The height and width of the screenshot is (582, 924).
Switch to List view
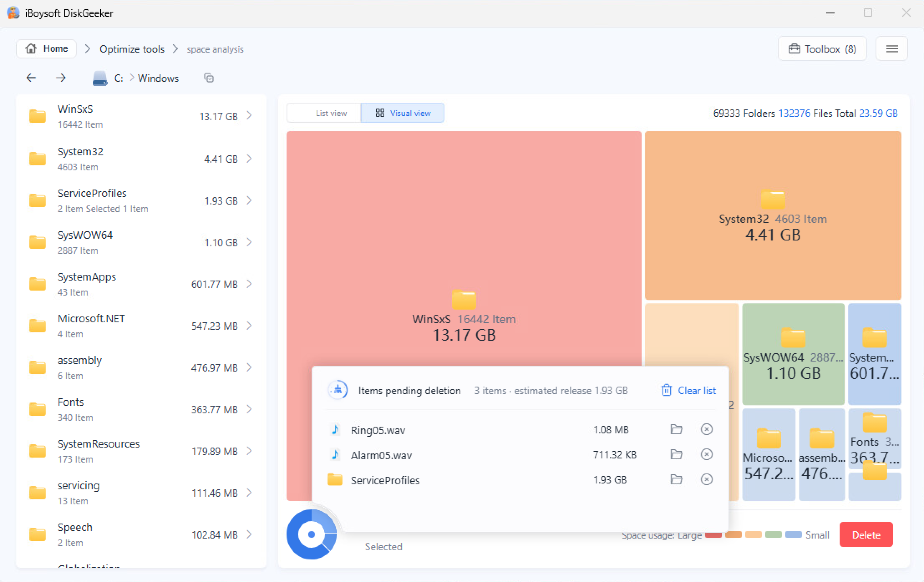tap(324, 113)
